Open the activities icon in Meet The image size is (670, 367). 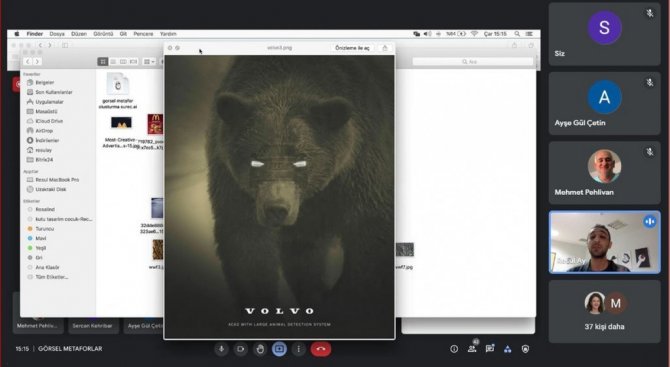click(508, 349)
